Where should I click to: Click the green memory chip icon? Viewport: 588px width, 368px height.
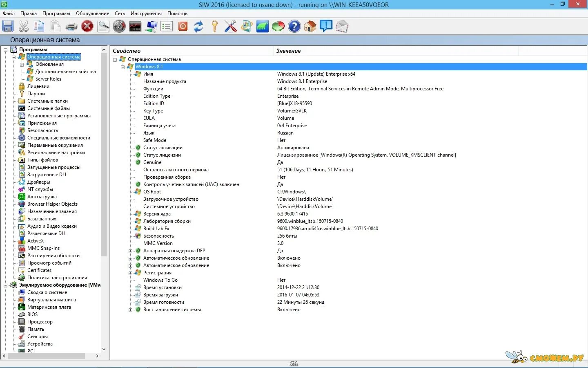pos(263,26)
